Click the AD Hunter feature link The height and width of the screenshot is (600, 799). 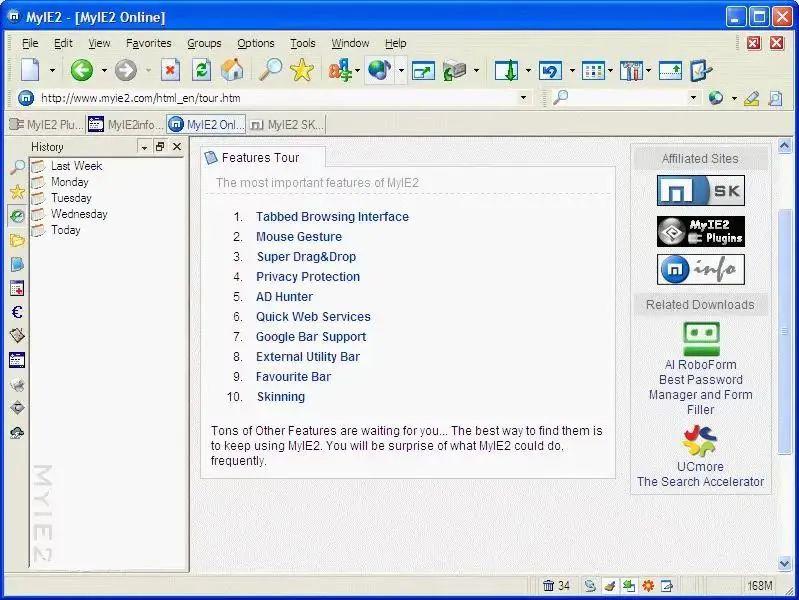pyautogui.click(x=284, y=297)
